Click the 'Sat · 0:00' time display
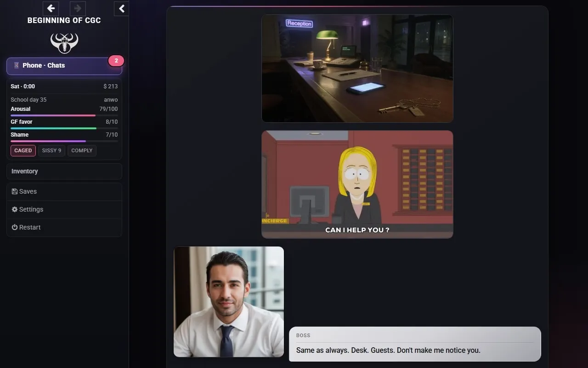This screenshot has width=588, height=368. [23, 86]
